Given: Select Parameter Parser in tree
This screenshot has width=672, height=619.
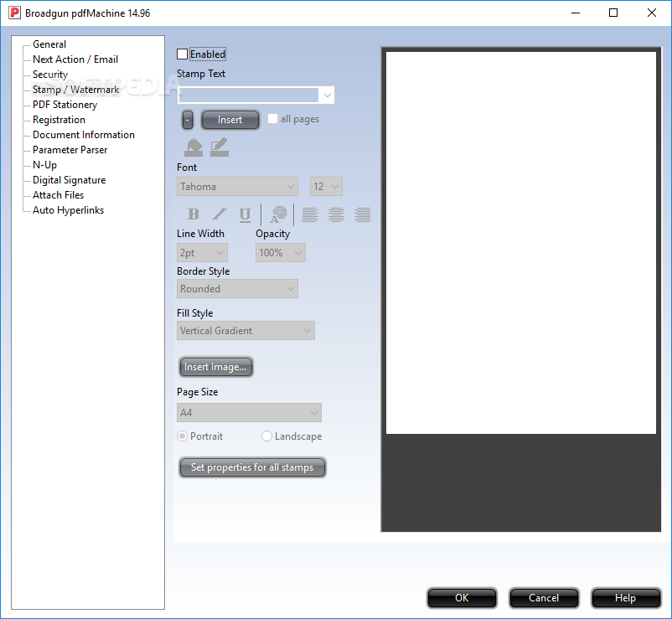Looking at the screenshot, I should [70, 149].
